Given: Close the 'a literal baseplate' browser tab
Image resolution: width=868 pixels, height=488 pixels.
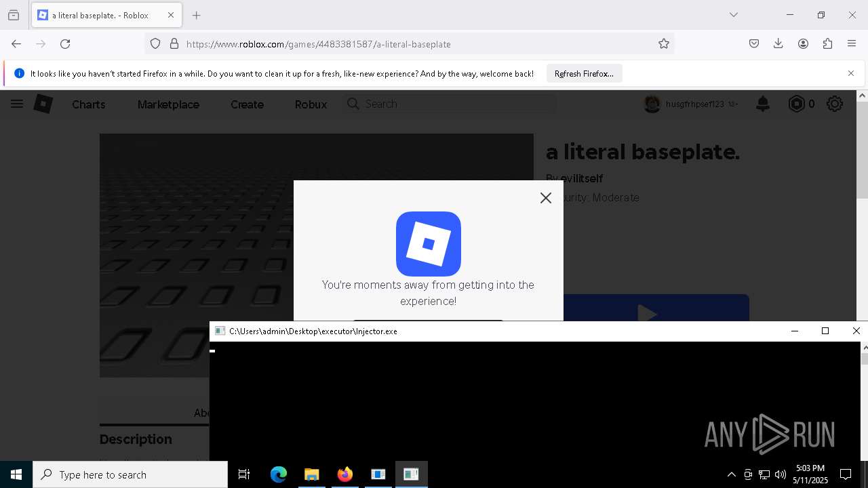Looking at the screenshot, I should click(x=171, y=15).
